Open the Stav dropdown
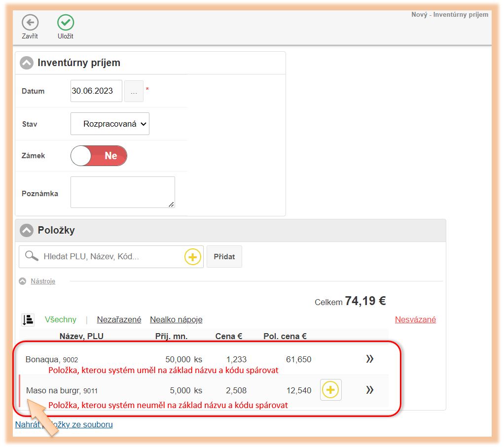This screenshot has width=504, height=447. [x=110, y=124]
